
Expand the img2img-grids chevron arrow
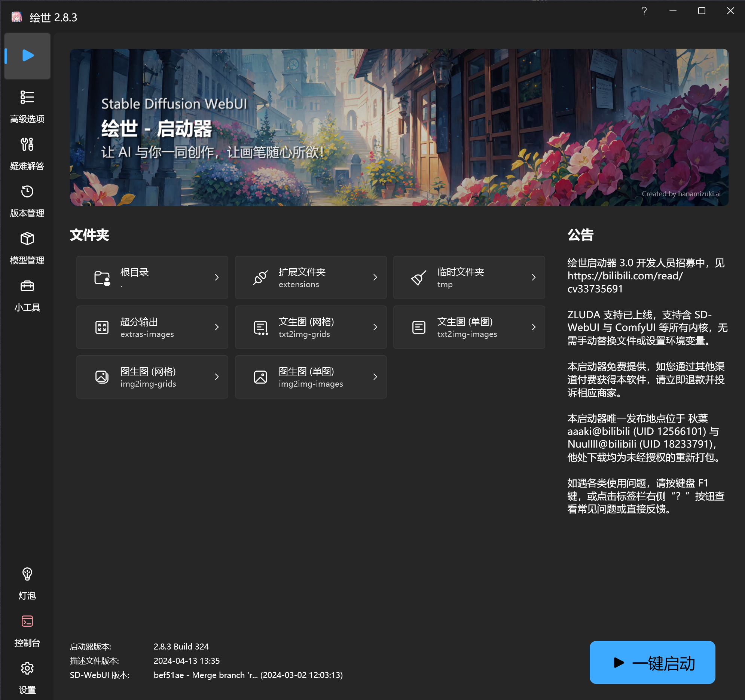pyautogui.click(x=217, y=377)
